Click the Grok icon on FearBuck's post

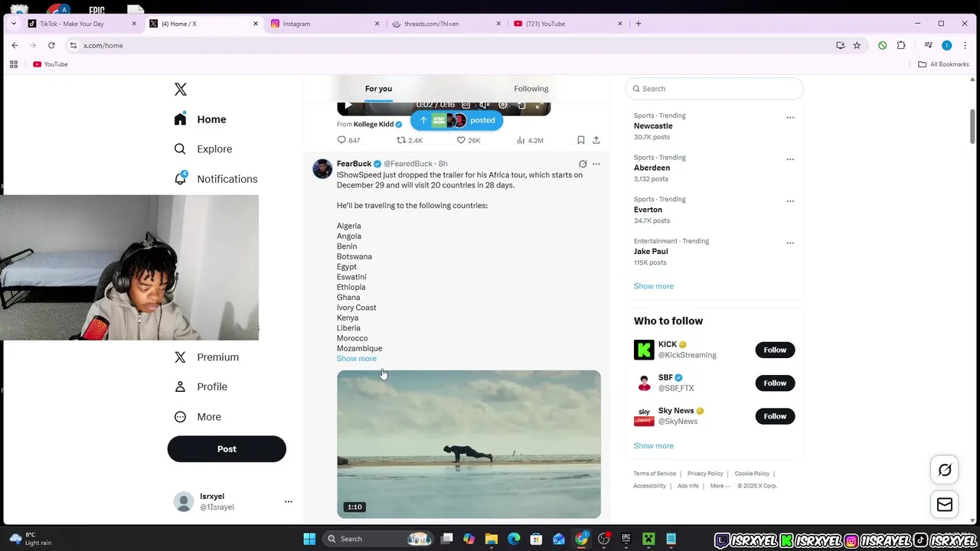point(583,164)
